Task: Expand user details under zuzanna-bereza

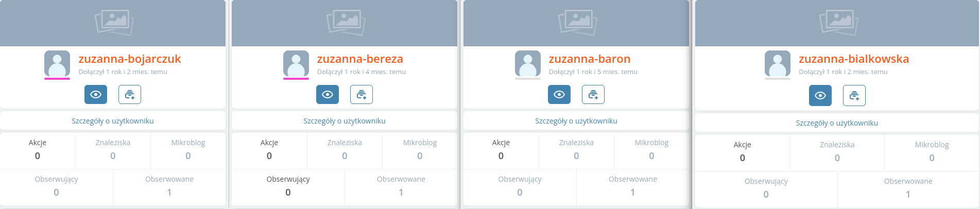Action: [x=345, y=121]
